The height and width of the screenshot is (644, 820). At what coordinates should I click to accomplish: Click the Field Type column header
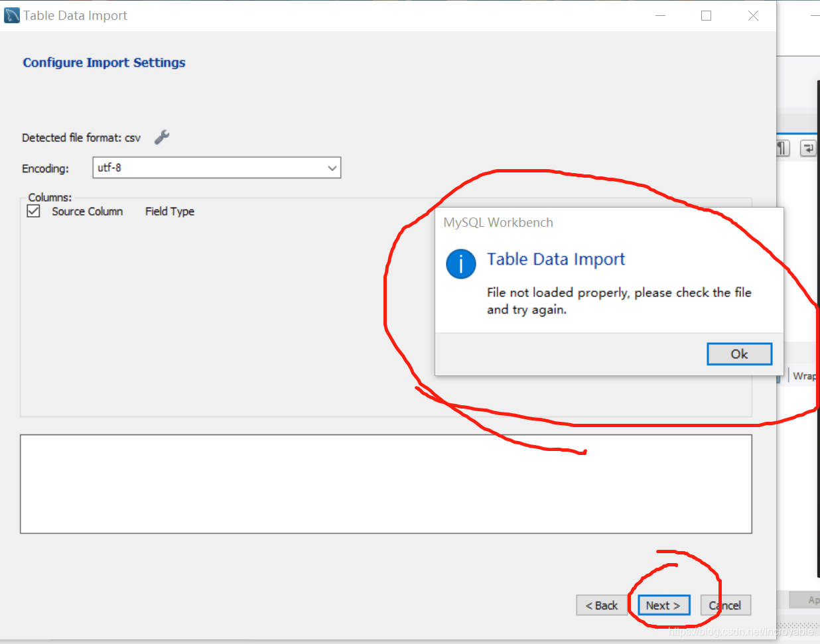(170, 212)
